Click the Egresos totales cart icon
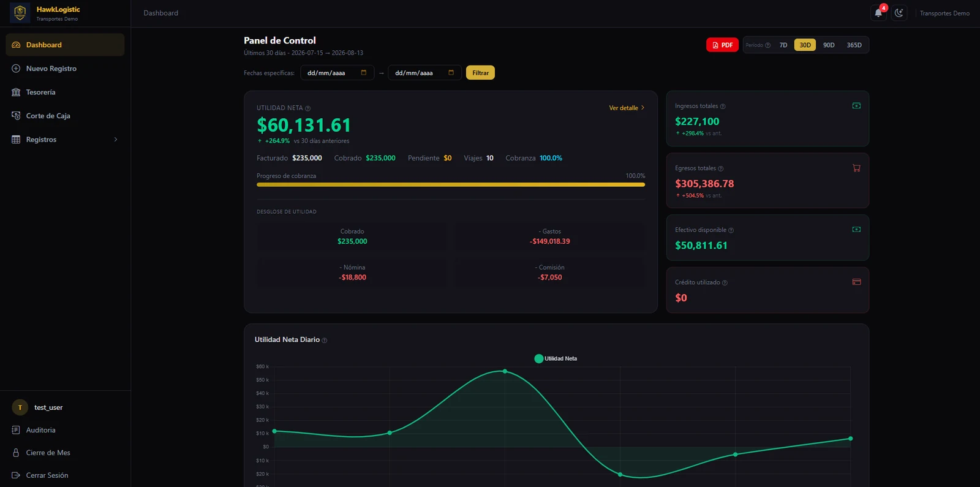Viewport: 980px width, 487px height. 856,168
